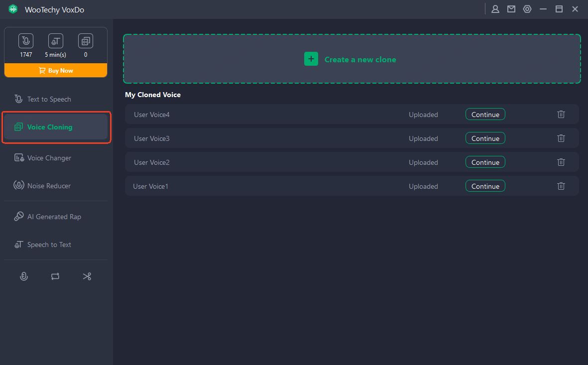
Task: Open AI Generated Rap section
Action: (x=54, y=217)
